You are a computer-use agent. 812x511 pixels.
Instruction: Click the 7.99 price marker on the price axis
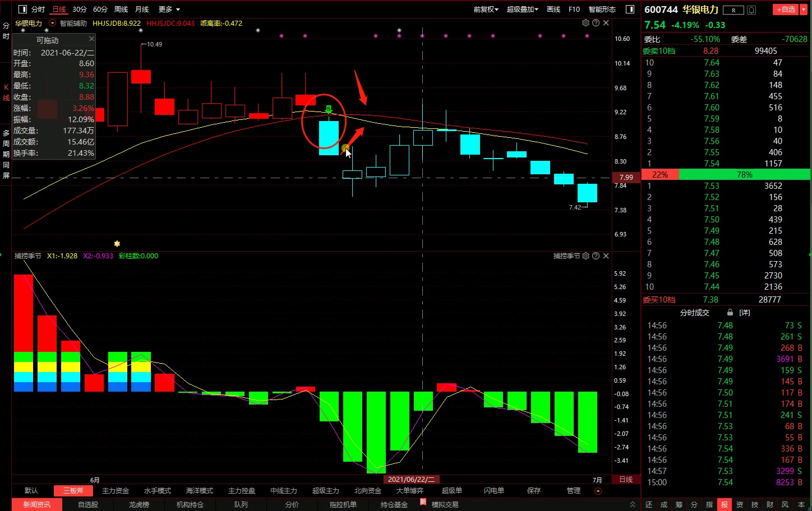(626, 177)
